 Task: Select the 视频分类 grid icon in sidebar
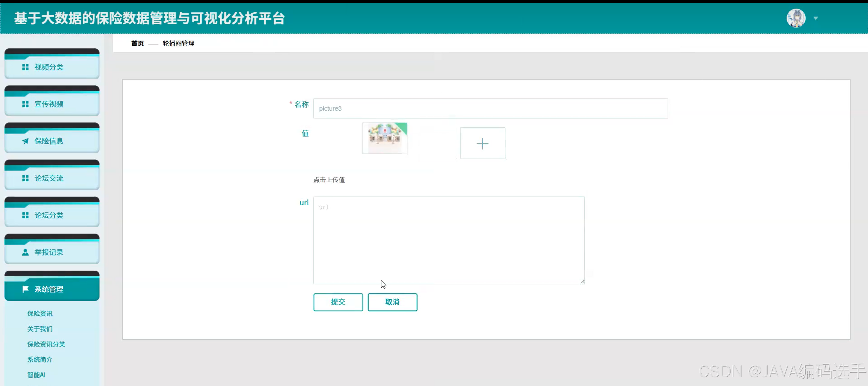25,67
